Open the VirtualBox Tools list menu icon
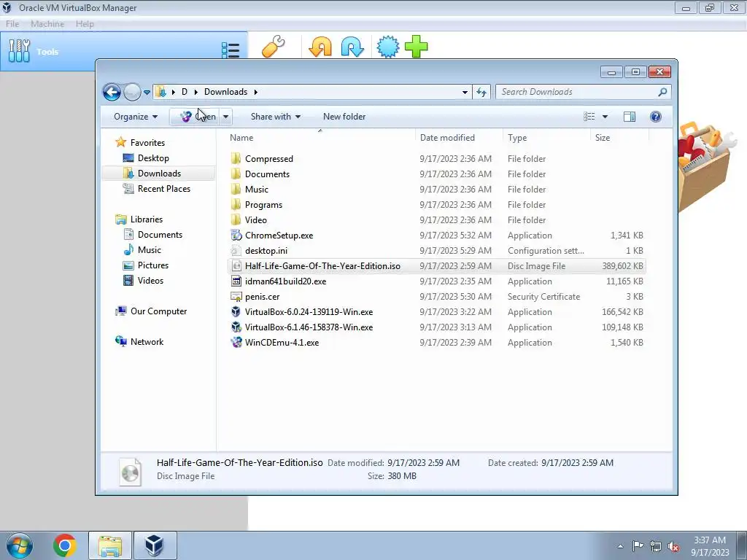This screenshot has width=747, height=560. pos(231,50)
